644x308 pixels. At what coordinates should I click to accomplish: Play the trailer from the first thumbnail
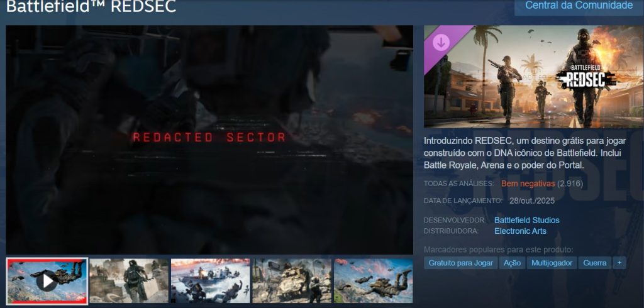47,280
